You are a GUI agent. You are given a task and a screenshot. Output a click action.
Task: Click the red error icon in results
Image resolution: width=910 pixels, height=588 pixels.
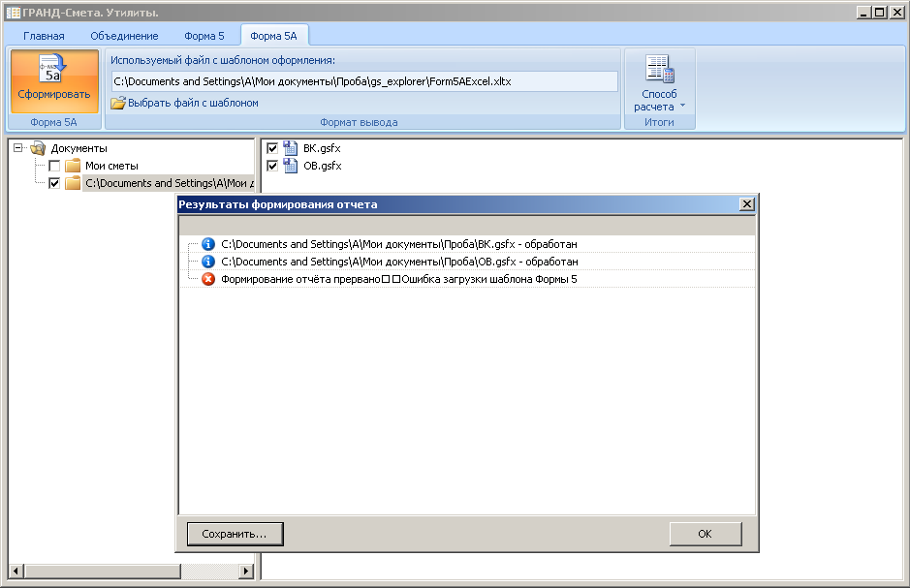pyautogui.click(x=208, y=279)
